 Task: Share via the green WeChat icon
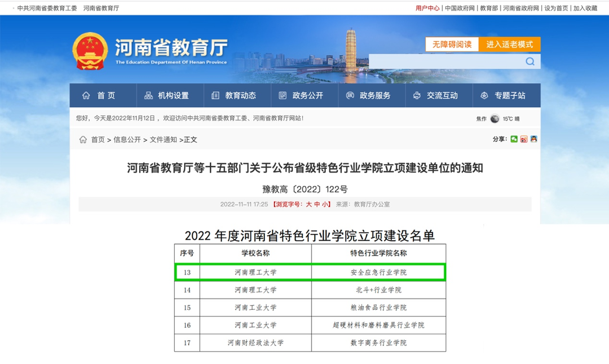coord(514,139)
